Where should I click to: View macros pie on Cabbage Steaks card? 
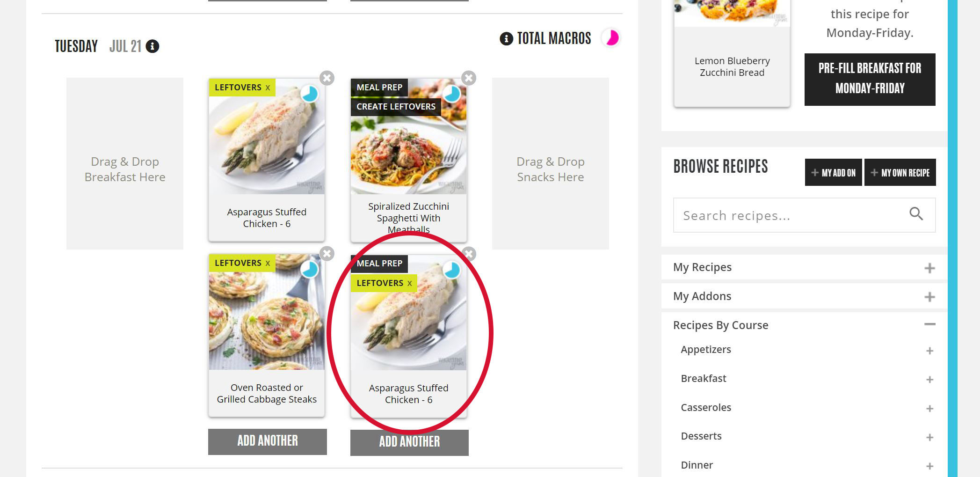pyautogui.click(x=309, y=270)
